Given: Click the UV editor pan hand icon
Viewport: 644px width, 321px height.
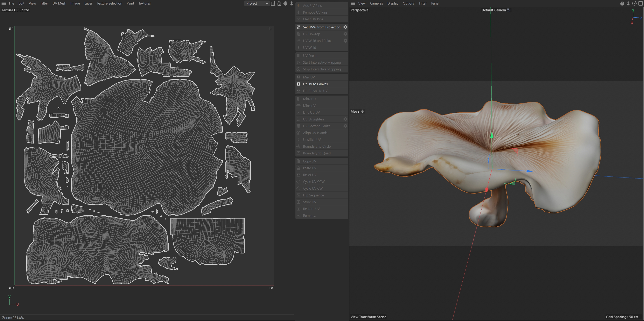Looking at the screenshot, I should [x=285, y=3].
